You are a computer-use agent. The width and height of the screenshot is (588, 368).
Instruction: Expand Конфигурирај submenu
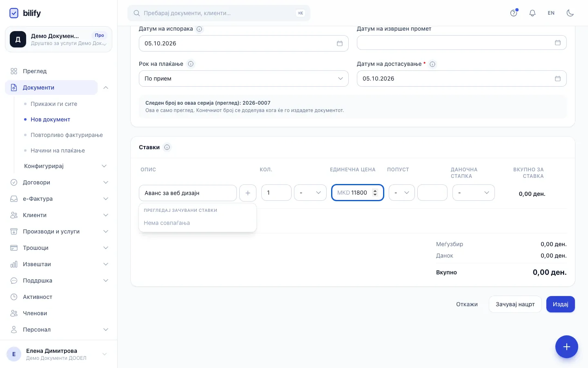[x=65, y=166]
